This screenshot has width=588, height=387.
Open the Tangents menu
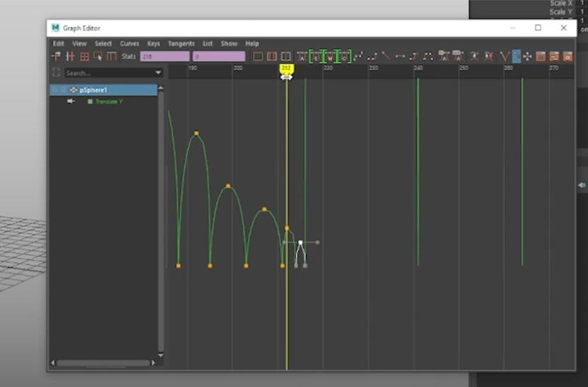[181, 43]
